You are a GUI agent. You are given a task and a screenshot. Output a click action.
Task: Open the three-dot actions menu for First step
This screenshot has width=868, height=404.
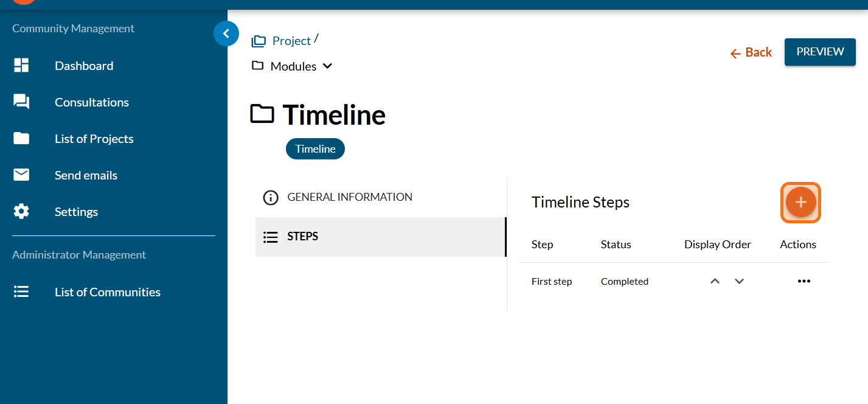pos(804,281)
